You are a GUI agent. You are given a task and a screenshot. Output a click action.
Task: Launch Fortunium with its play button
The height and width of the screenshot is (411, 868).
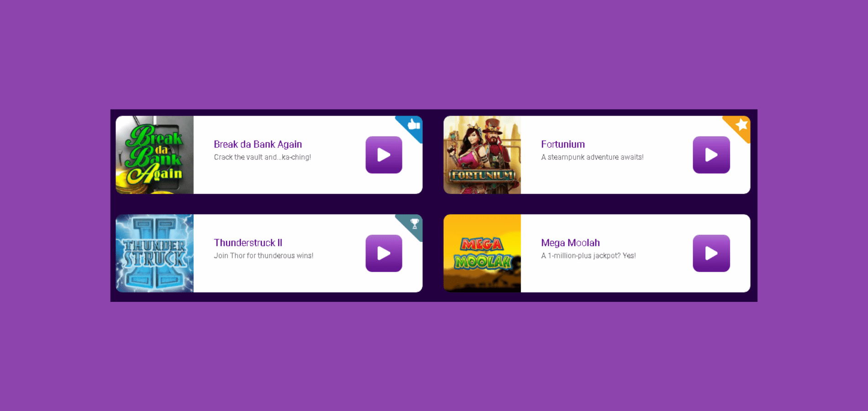tap(711, 155)
